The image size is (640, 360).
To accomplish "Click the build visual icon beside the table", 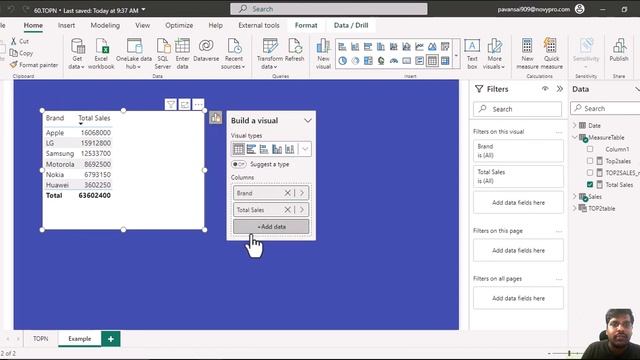I will [216, 118].
